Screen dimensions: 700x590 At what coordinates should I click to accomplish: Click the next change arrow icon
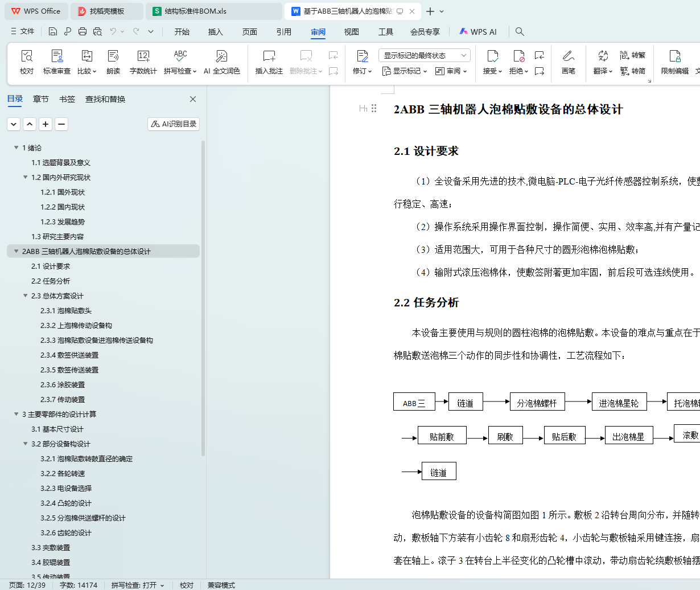click(x=540, y=71)
